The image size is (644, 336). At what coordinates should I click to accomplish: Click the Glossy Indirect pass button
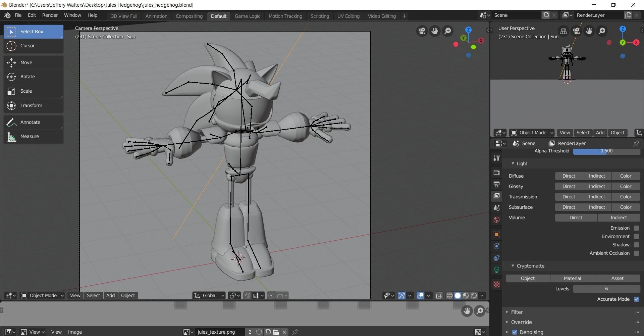[597, 186]
